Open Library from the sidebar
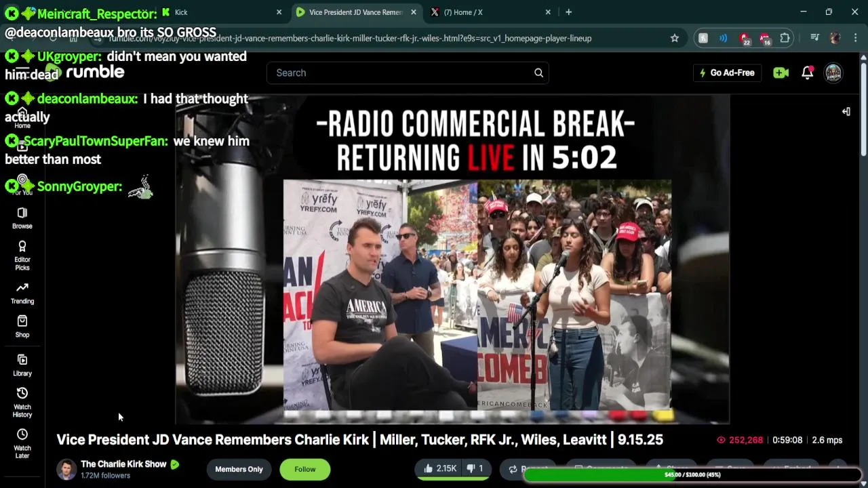The image size is (868, 488). coord(22,365)
